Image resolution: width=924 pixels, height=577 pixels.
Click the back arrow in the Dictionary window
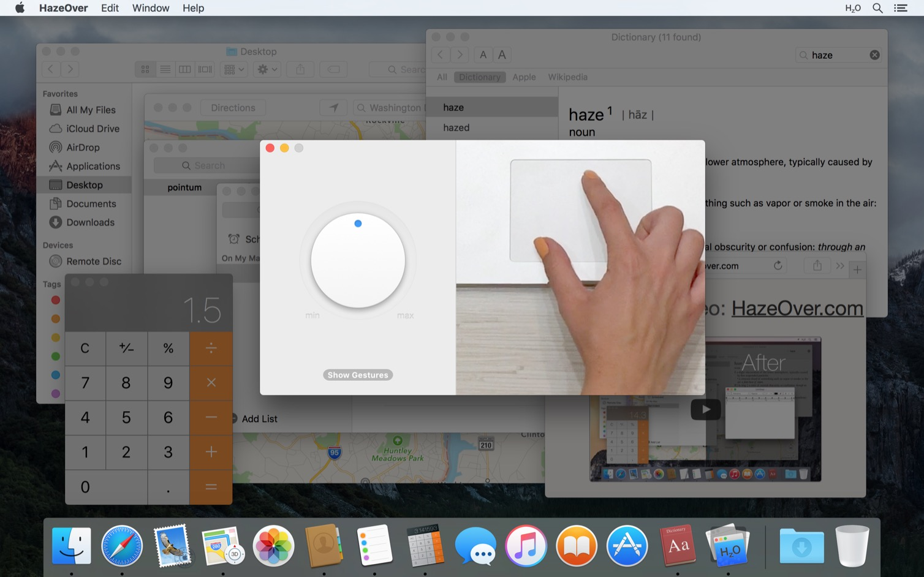pos(440,55)
